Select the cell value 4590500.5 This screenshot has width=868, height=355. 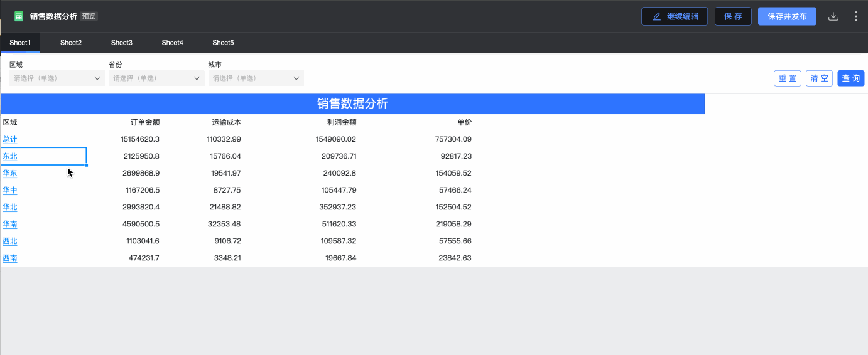coord(142,224)
